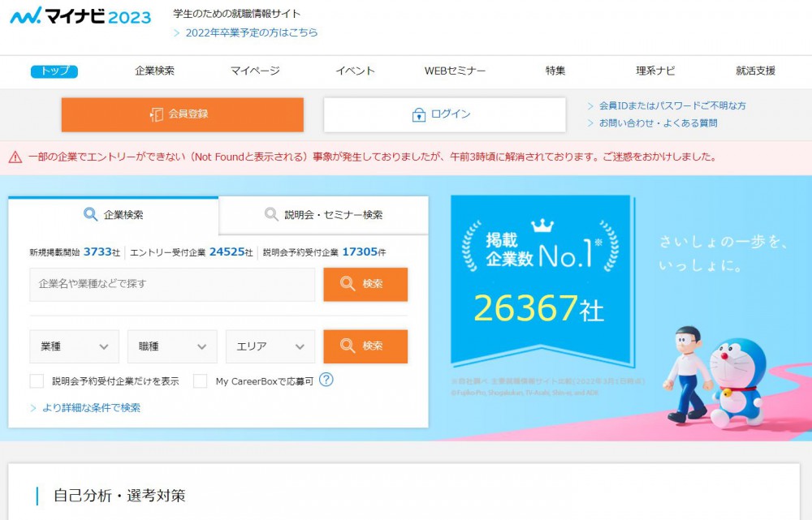The width and height of the screenshot is (812, 520).
Task: Click the エントリー受付企業 24525社 count
Action: tap(191, 252)
